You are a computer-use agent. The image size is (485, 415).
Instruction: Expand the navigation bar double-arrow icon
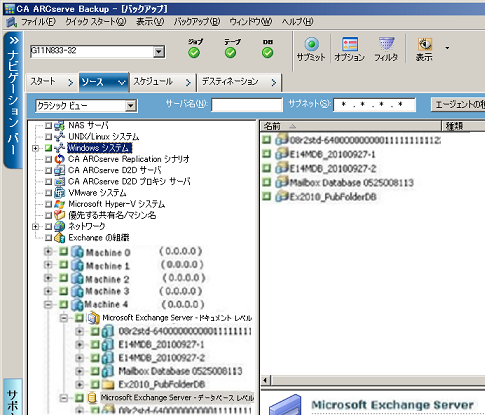[x=14, y=41]
